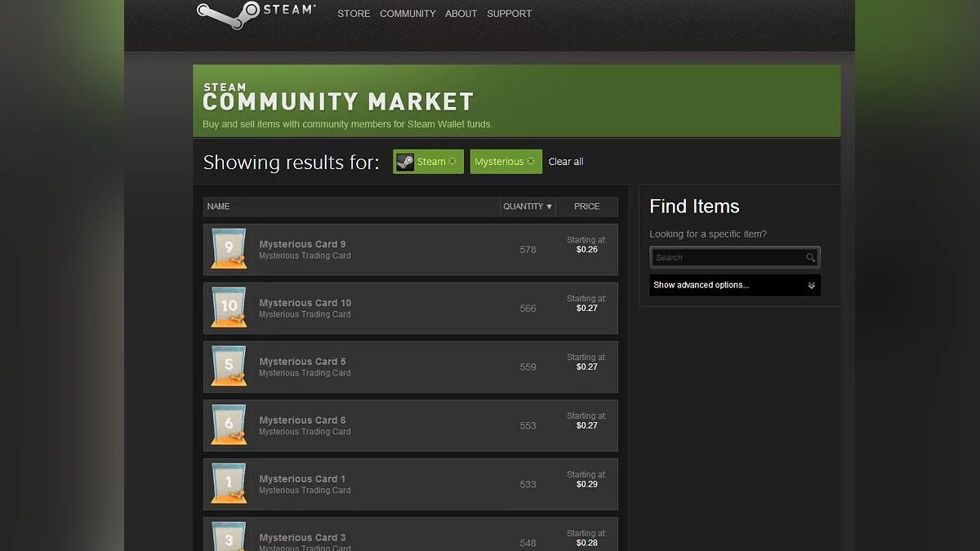Remove the Mysterious filter tag

(531, 162)
